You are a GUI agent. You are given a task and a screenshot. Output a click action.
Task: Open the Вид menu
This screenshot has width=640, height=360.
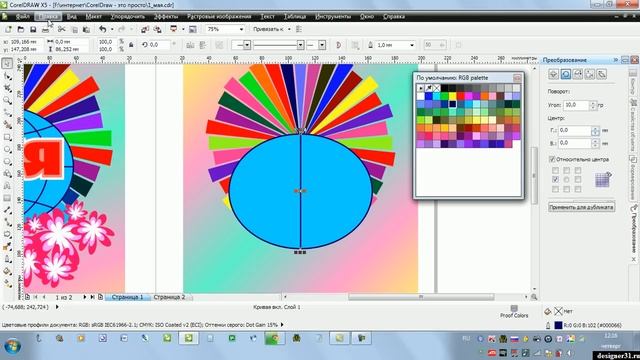72,17
